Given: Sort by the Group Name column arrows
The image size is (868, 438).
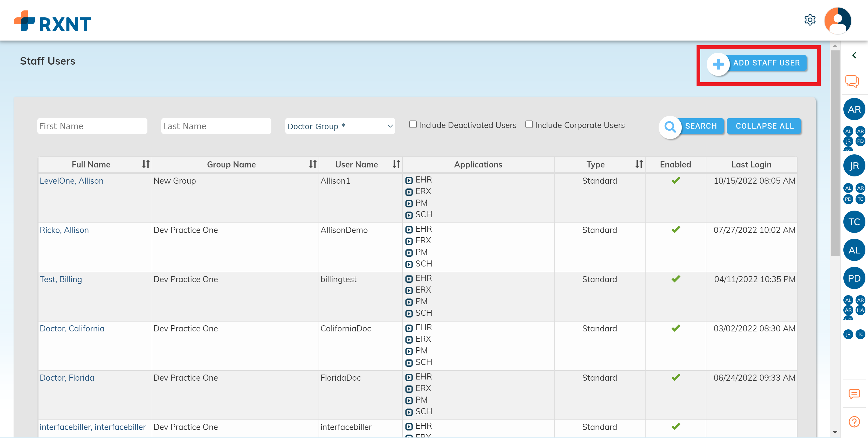Looking at the screenshot, I should (313, 164).
